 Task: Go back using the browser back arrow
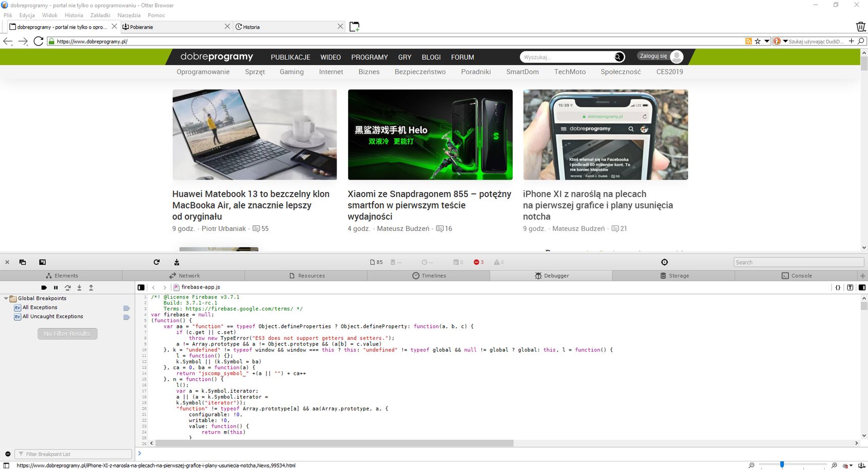tap(8, 41)
